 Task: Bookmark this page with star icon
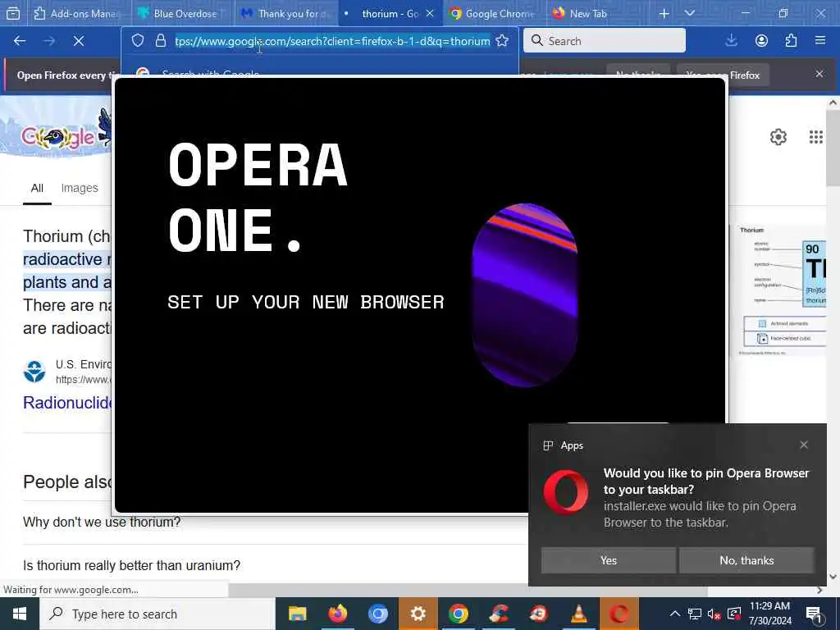502,41
